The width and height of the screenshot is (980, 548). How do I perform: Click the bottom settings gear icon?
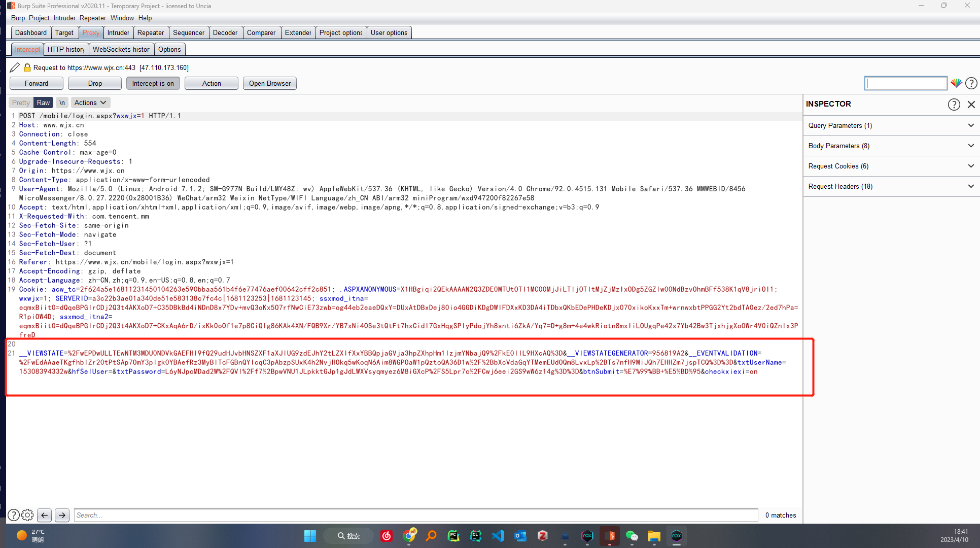(x=27, y=515)
